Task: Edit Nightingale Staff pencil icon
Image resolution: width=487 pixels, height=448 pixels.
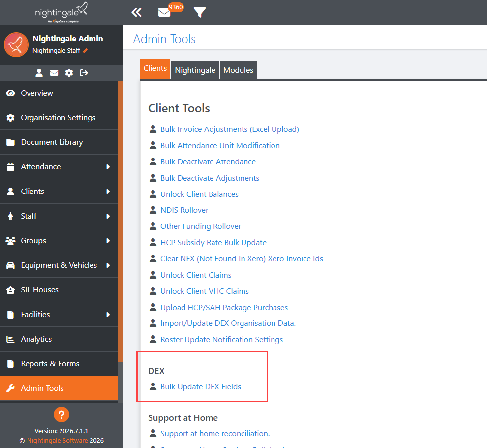Action: [85, 51]
